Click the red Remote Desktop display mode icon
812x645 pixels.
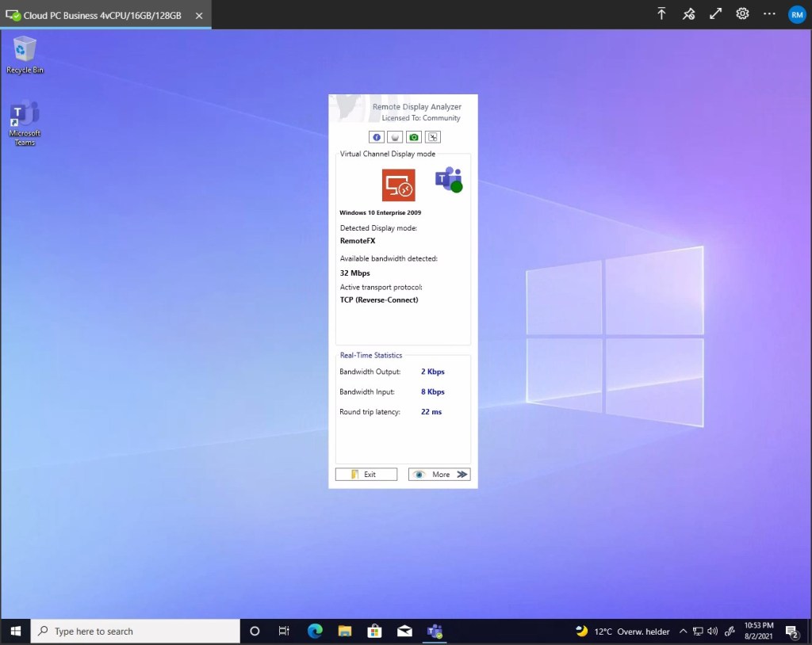pyautogui.click(x=398, y=185)
